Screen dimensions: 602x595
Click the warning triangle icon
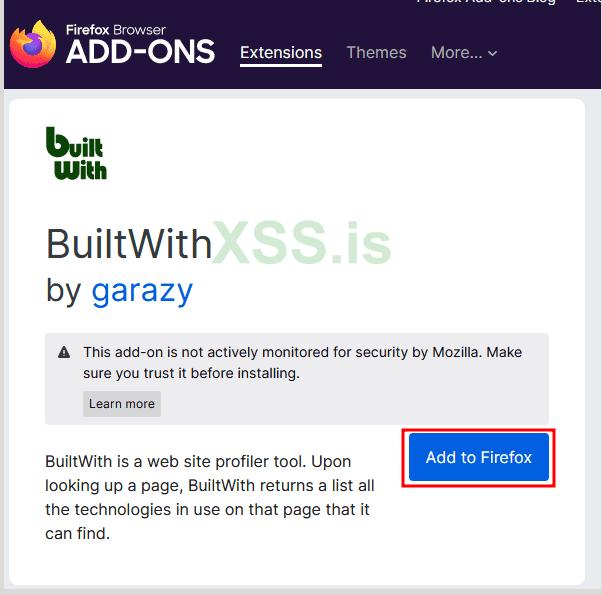(64, 352)
